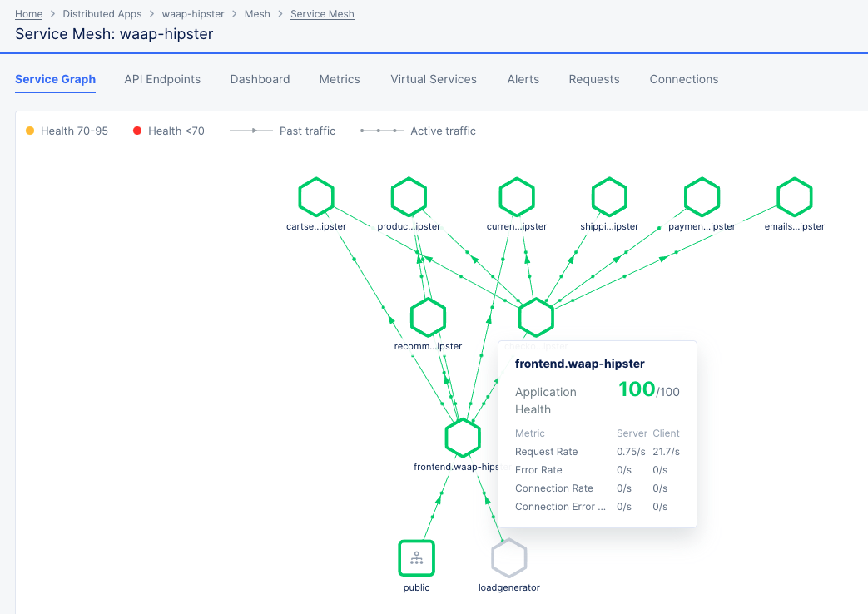Switch to the Metrics tab
Screen dimensions: 868x614
click(340, 79)
